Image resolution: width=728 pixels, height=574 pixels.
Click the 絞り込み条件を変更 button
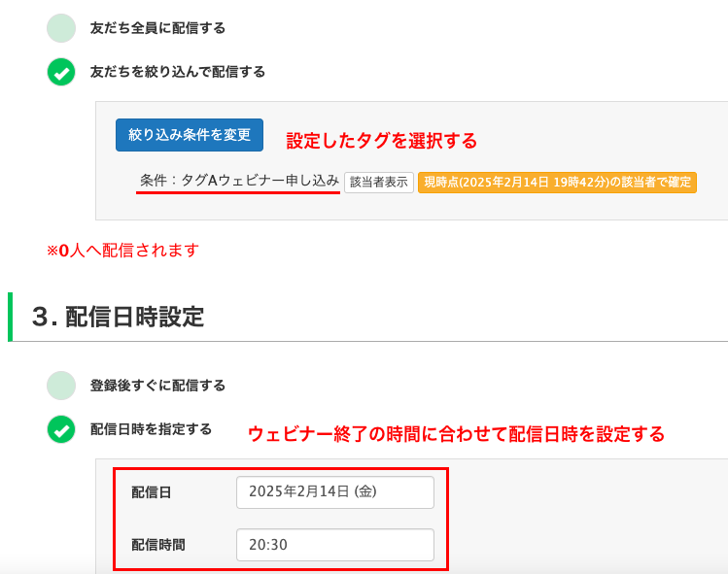click(x=190, y=135)
